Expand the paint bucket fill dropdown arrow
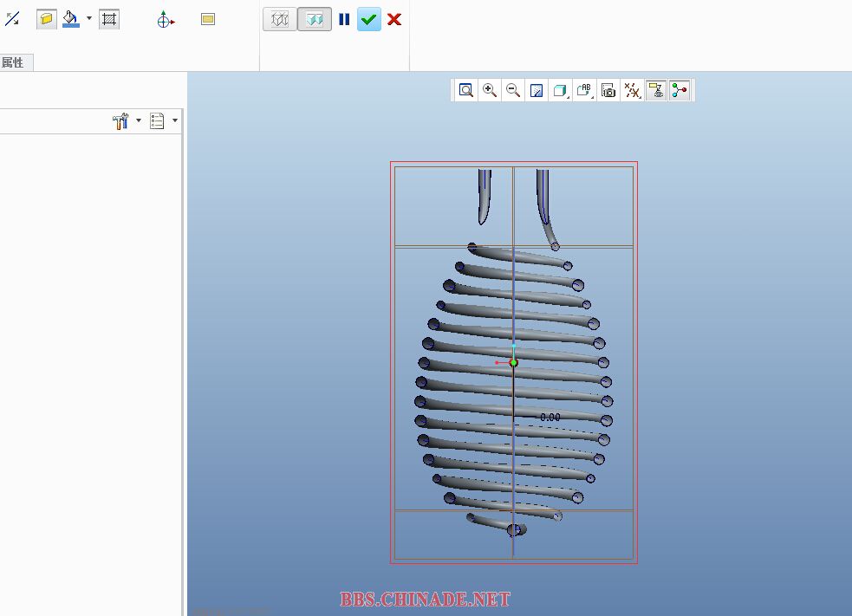The image size is (852, 616). coord(89,19)
